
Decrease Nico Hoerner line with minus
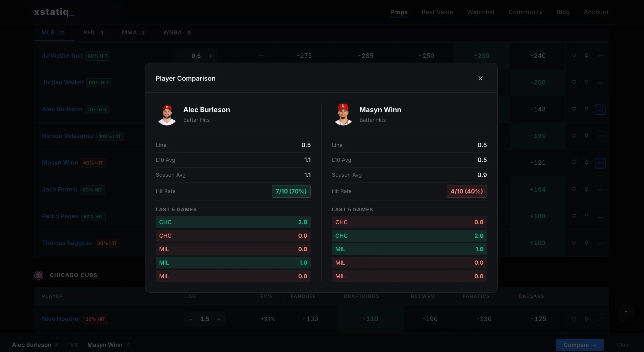[191, 319]
